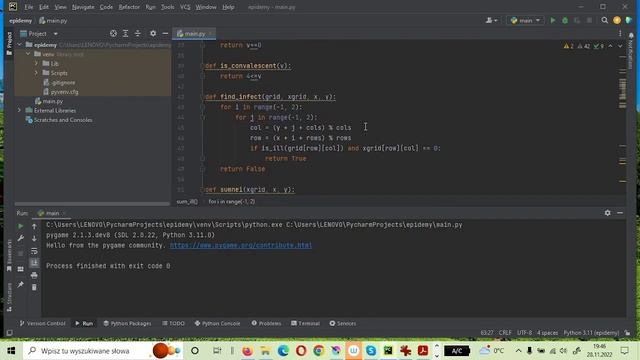Open the VCS menu
640x360 pixels.
coord(185,7)
